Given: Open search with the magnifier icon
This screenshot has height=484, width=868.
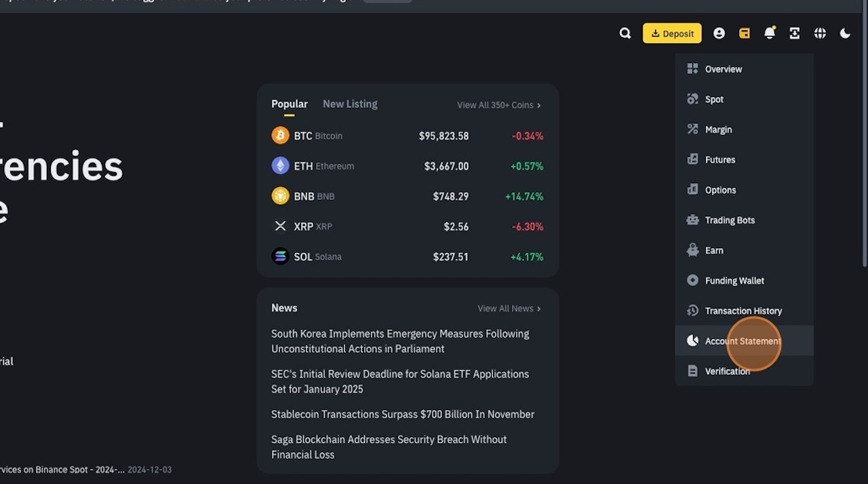Looking at the screenshot, I should [625, 33].
